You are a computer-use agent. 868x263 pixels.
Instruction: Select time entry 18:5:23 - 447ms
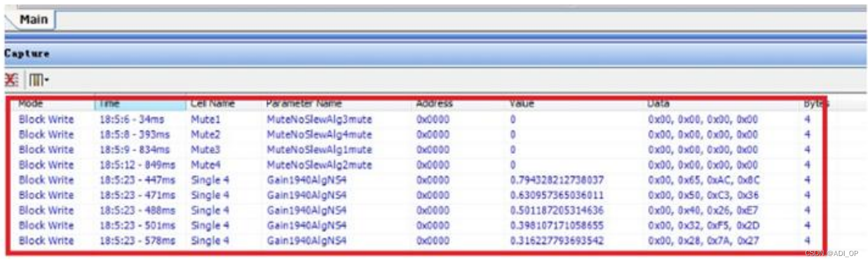point(137,180)
